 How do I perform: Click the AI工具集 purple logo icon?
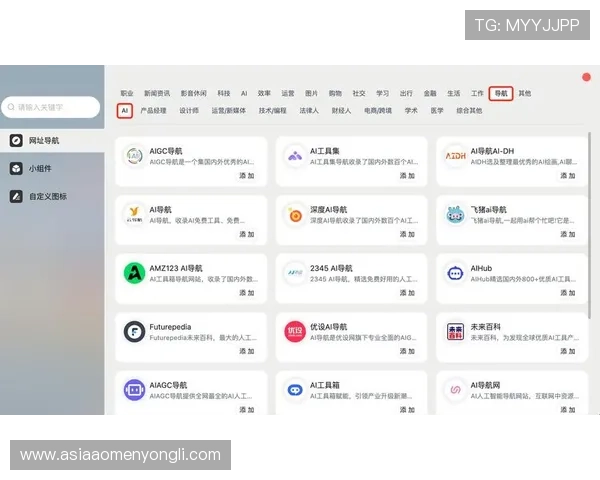(295, 156)
